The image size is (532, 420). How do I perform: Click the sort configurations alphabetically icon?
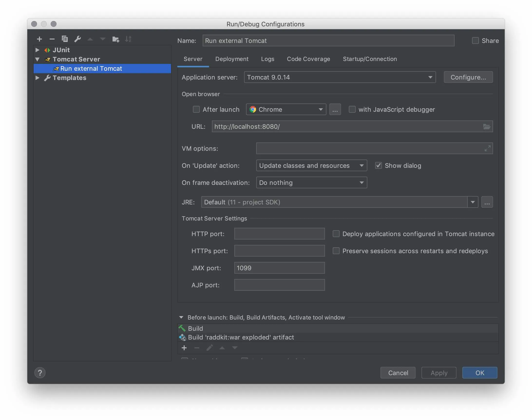pos(128,39)
